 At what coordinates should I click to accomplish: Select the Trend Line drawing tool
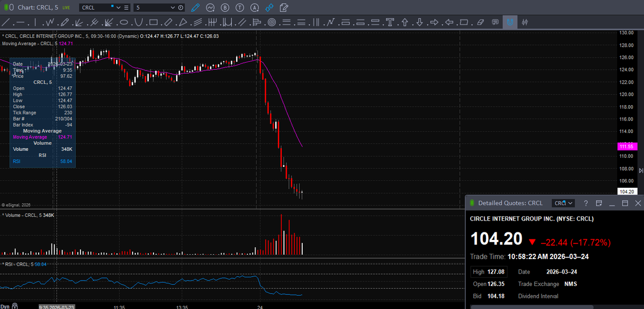click(x=5, y=22)
